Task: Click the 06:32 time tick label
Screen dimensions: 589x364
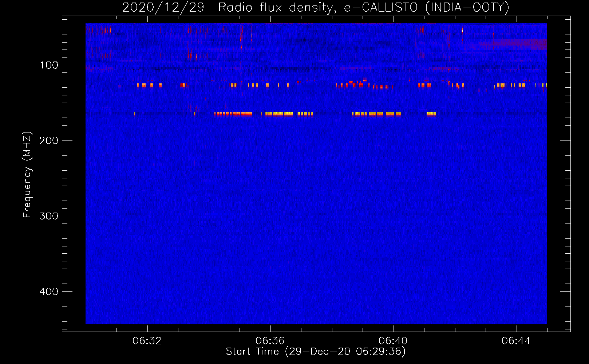Action: [147, 341]
